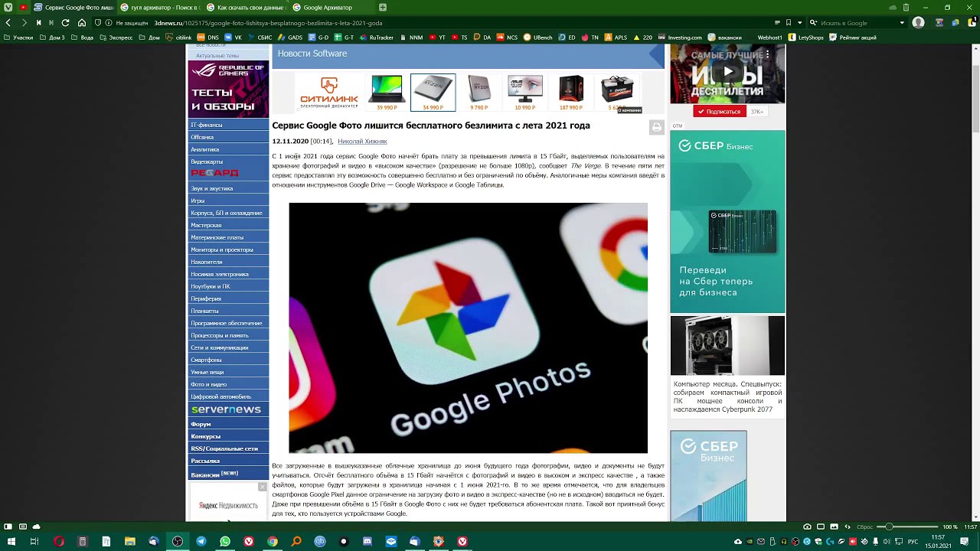Click the 'Новости Software' section header

tap(312, 54)
